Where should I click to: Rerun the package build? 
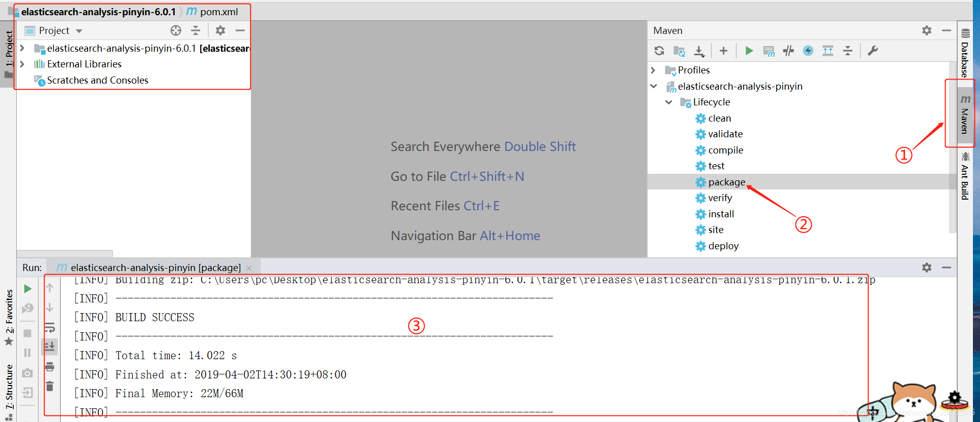[x=28, y=289]
